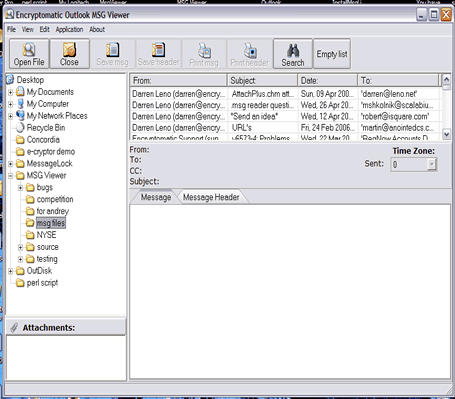Expand the source folder node
Viewport: 455px width, 399px height.
20,247
